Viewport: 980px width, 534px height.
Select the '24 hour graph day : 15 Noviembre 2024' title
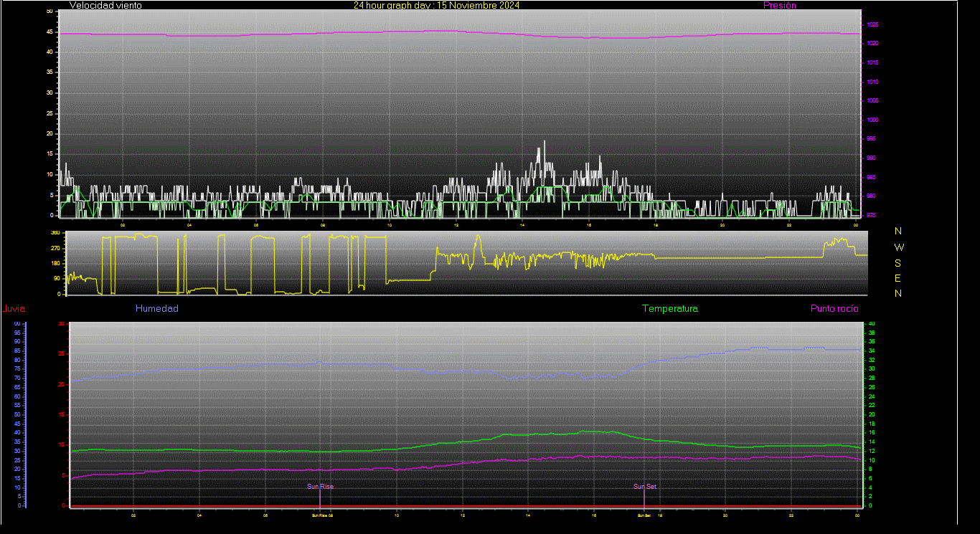(436, 5)
